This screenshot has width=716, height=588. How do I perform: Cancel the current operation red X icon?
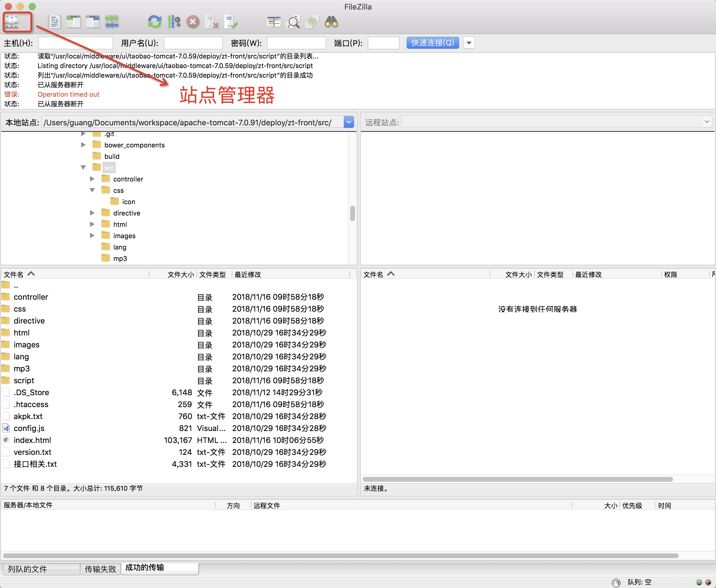(193, 22)
